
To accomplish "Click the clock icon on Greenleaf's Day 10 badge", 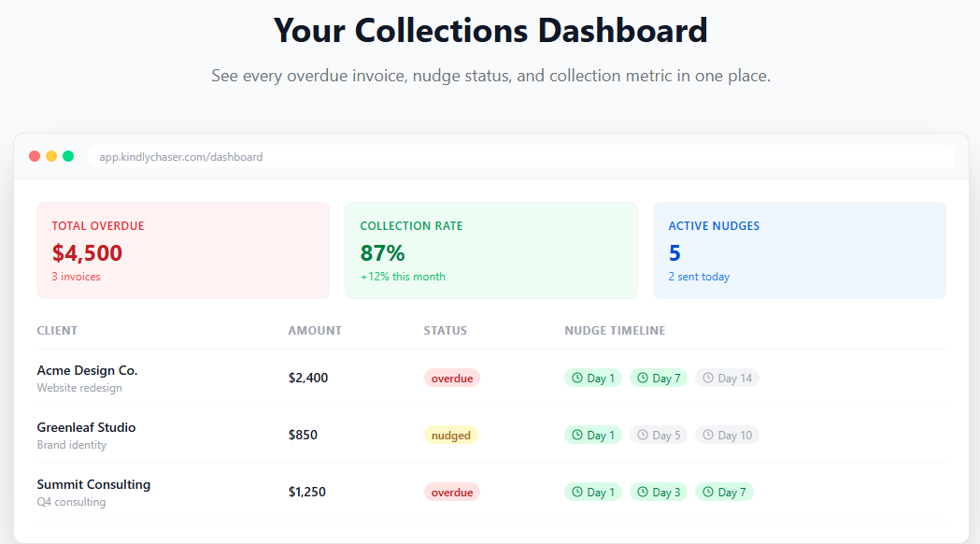I will [709, 435].
